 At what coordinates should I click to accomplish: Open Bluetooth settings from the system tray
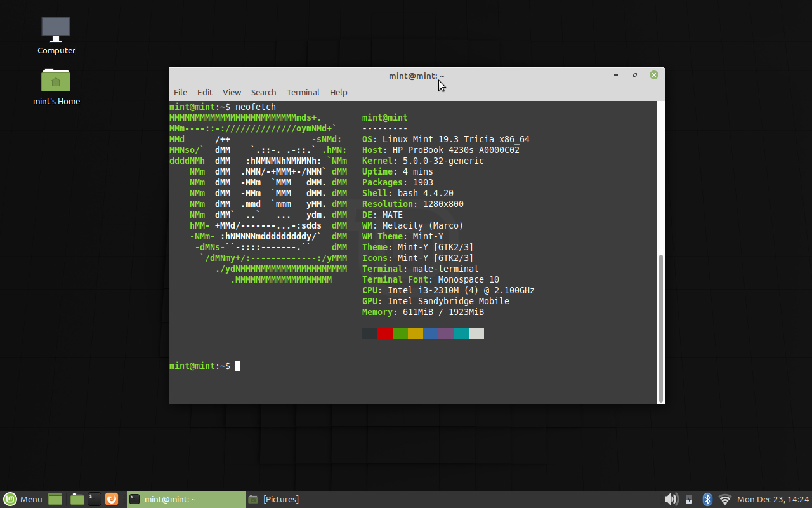707,499
